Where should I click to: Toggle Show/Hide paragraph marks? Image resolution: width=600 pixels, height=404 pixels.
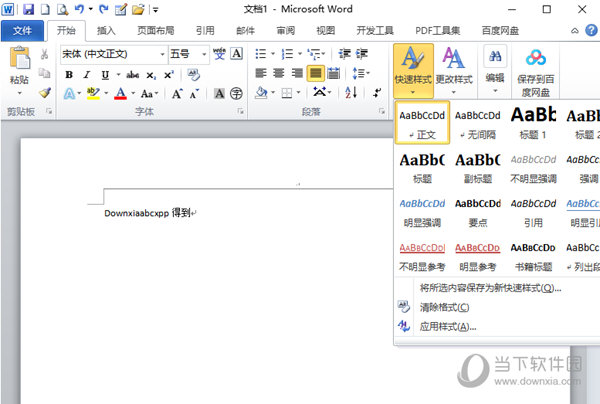coord(377,93)
